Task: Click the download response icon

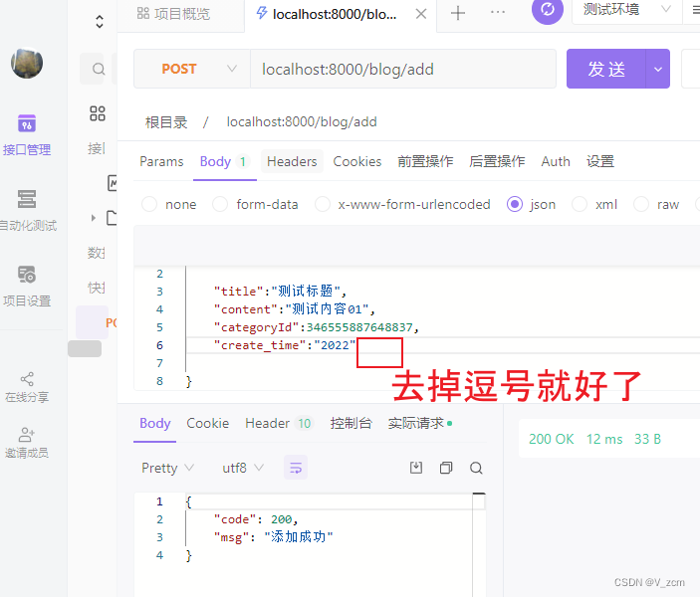Action: tap(416, 468)
